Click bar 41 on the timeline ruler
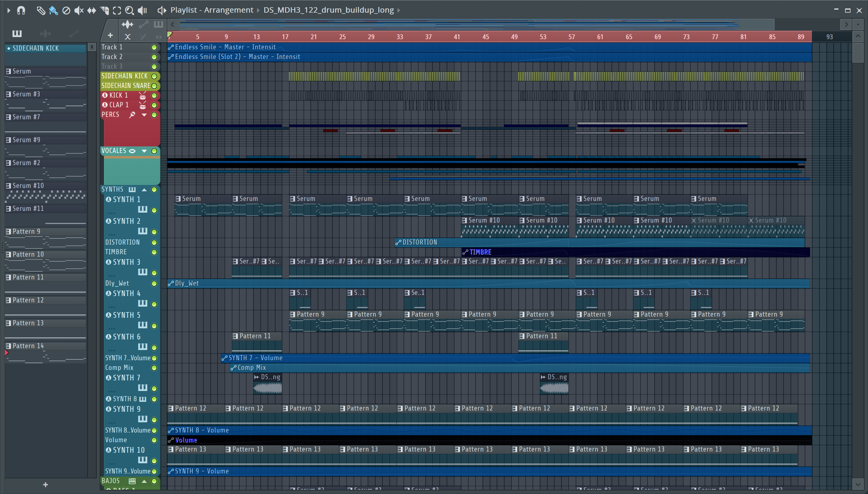868x494 pixels. (457, 37)
